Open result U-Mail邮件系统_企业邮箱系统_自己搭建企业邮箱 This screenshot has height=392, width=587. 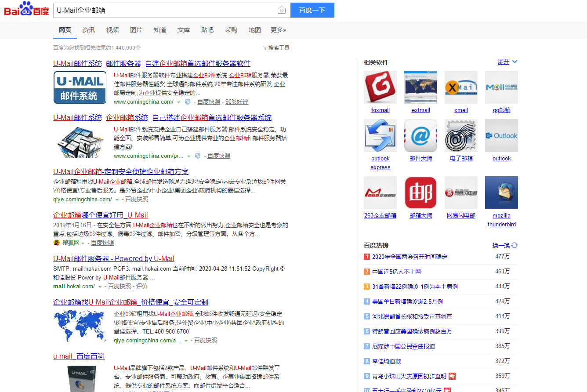[163, 117]
